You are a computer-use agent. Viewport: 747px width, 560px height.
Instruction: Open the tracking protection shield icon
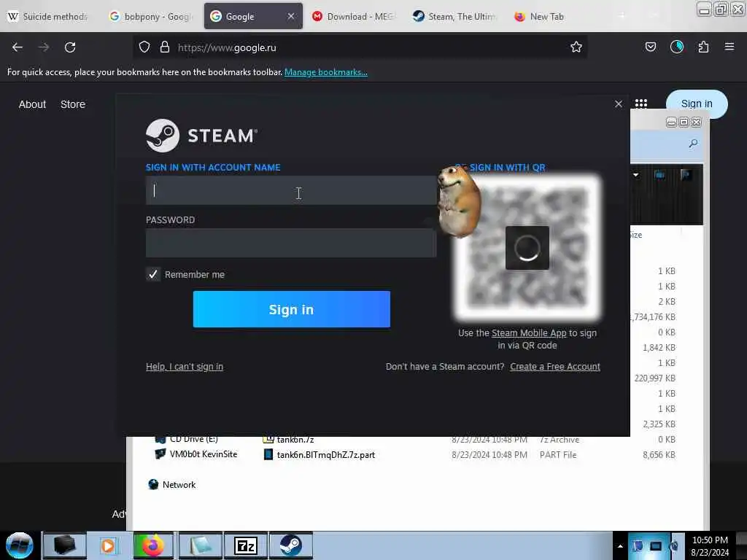point(144,47)
